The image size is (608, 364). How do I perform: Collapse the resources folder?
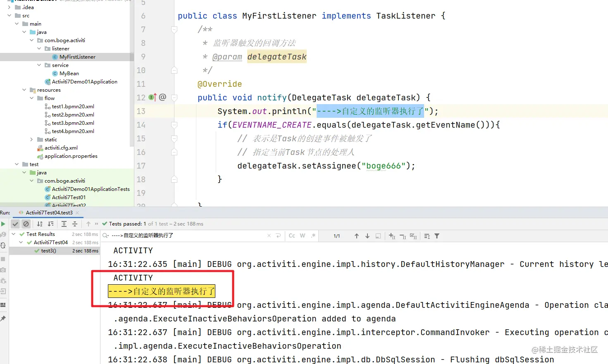tap(24, 90)
